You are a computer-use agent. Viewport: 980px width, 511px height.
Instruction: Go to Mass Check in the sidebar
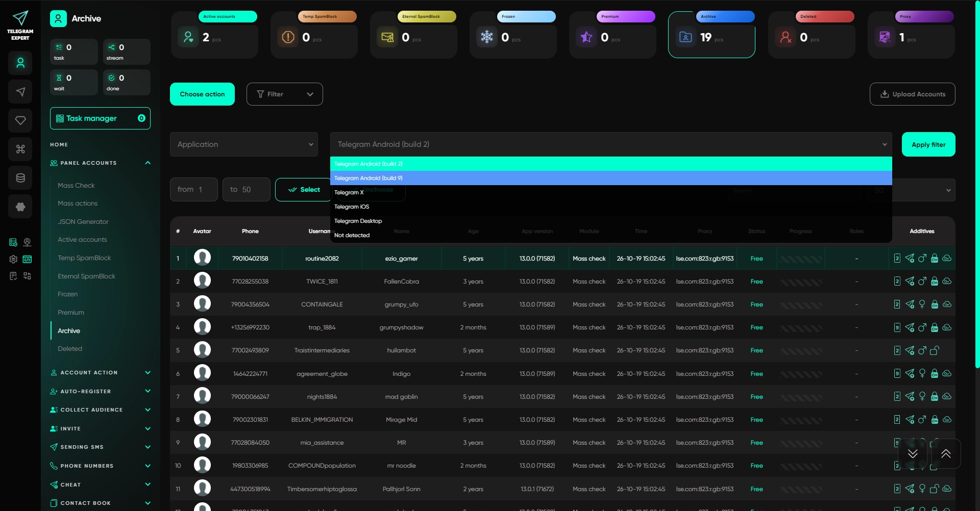click(x=76, y=186)
